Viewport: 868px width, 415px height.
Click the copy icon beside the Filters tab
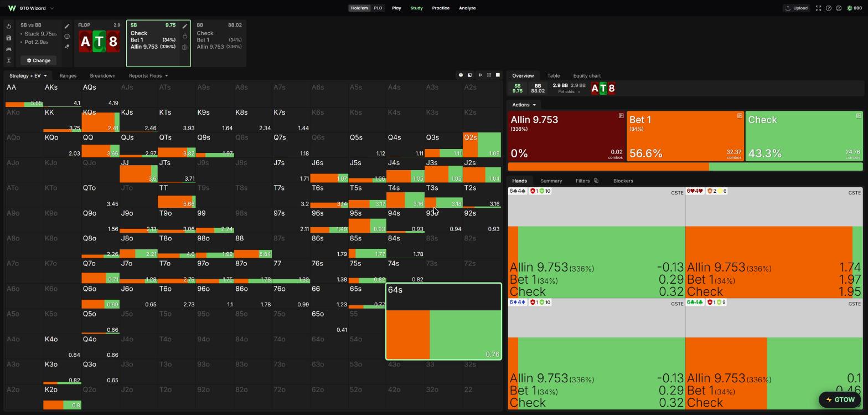(x=596, y=181)
